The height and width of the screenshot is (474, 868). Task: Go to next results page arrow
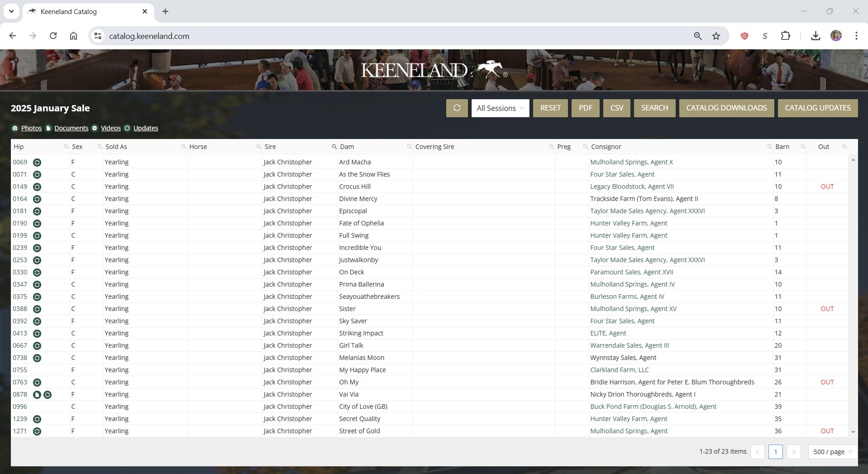pyautogui.click(x=793, y=452)
